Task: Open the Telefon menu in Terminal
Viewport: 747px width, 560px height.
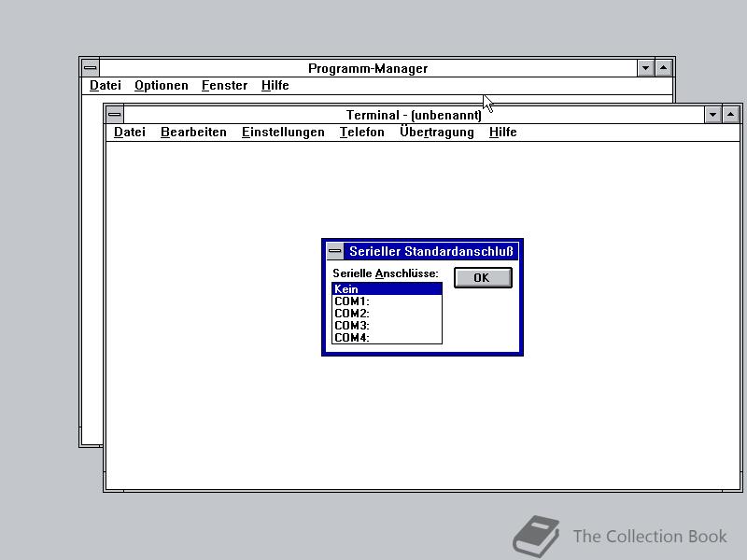Action: [x=361, y=132]
